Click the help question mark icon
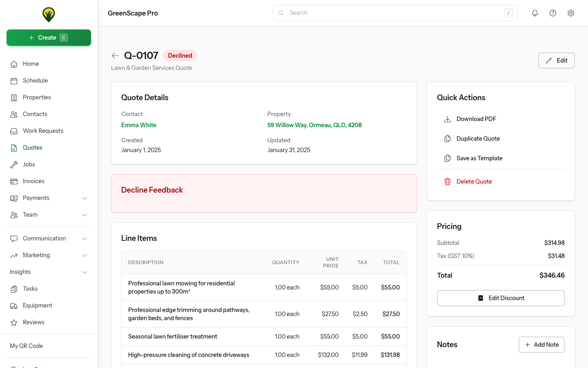This screenshot has height=368, width=588. [x=553, y=13]
